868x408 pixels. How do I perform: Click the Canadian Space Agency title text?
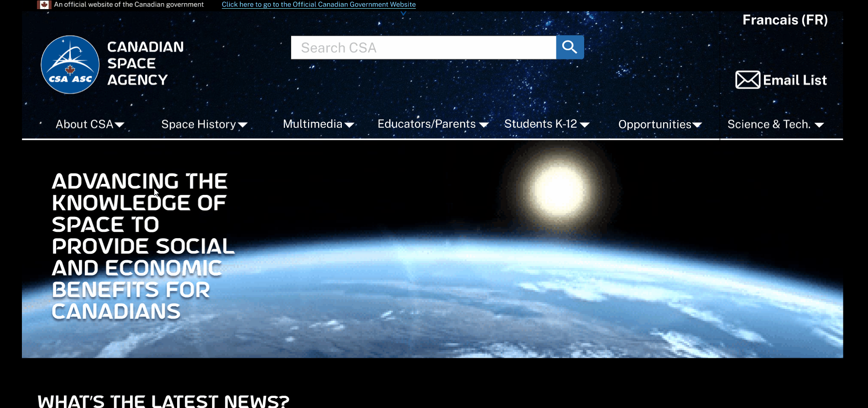coord(145,63)
